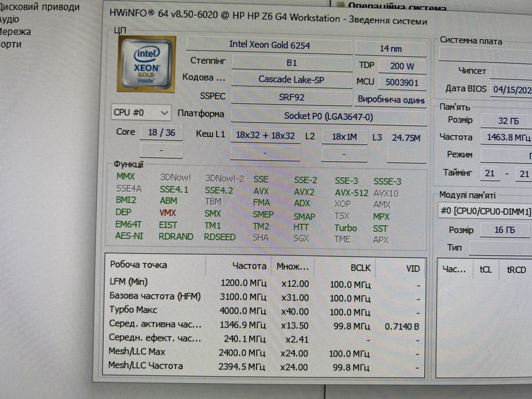Click the Cascade Lake-SP codename field
532x399 pixels.
point(291,79)
